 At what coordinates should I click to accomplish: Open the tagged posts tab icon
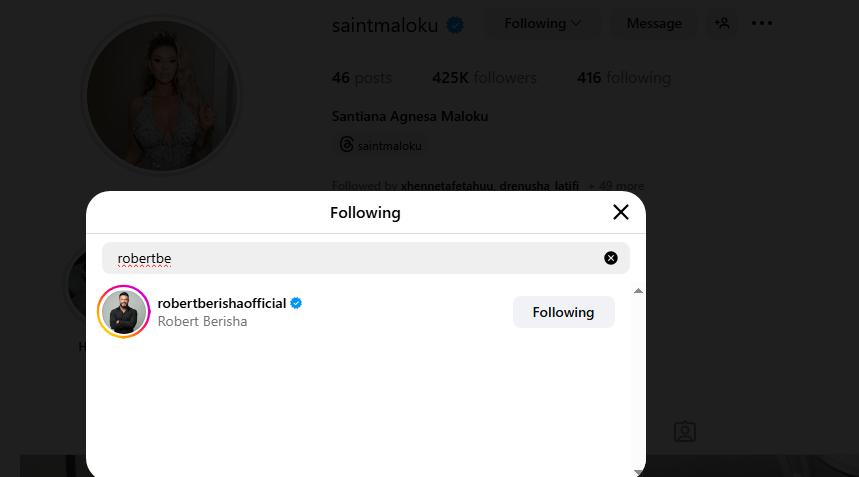click(685, 432)
